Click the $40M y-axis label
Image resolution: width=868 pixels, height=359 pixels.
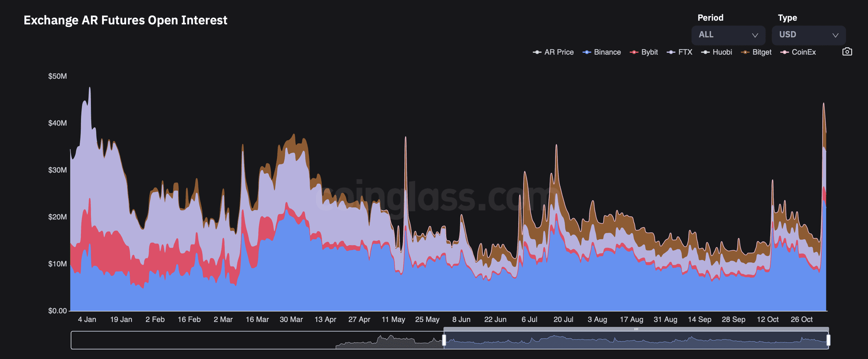pyautogui.click(x=57, y=123)
